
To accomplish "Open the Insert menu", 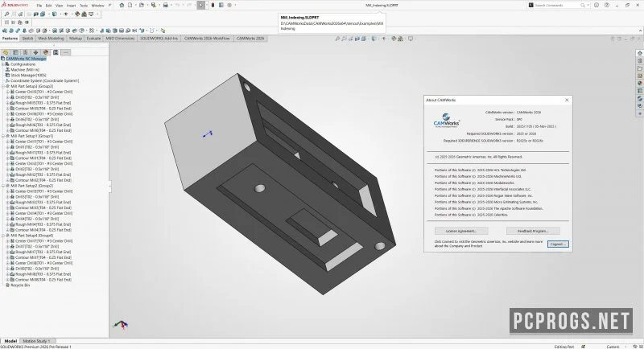I will [71, 6].
